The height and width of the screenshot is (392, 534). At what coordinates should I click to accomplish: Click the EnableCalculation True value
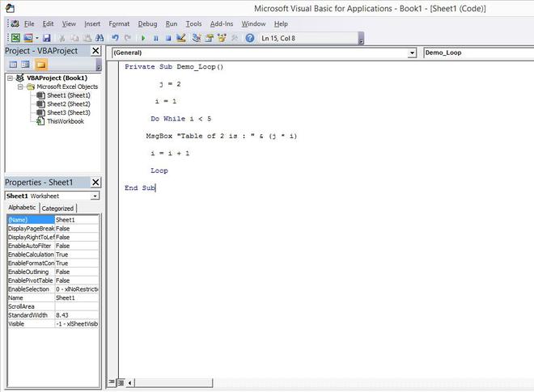point(77,255)
